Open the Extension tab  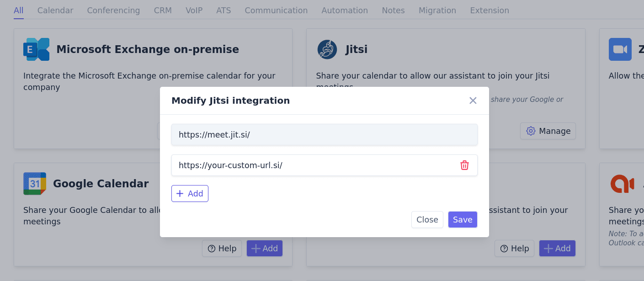point(490,11)
